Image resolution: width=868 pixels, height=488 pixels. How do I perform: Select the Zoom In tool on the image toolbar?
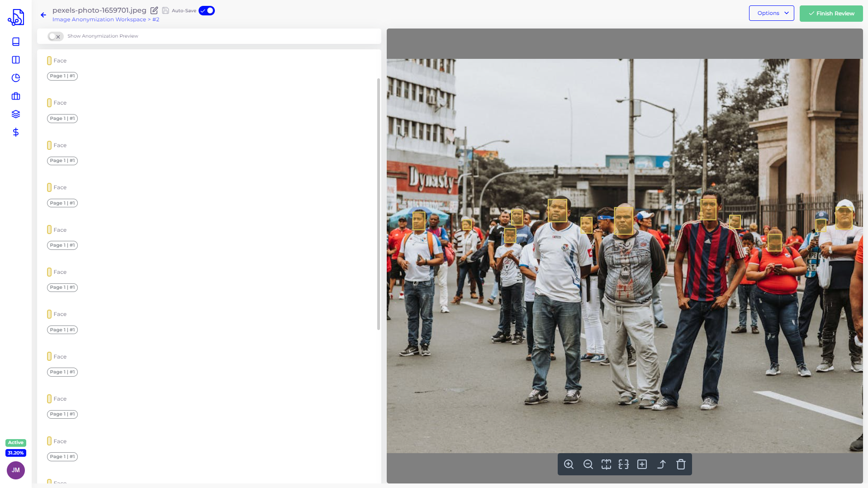(569, 464)
